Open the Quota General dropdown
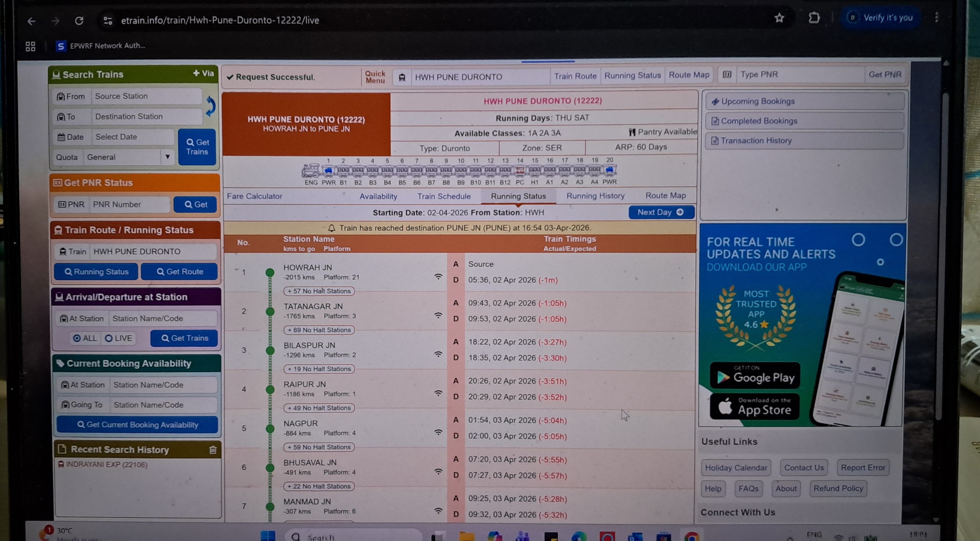 [129, 157]
